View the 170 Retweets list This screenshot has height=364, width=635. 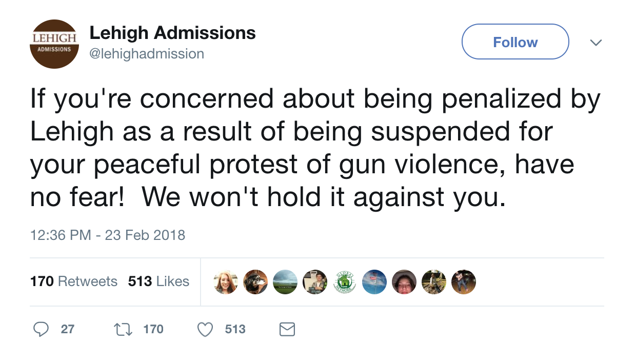pos(74,281)
